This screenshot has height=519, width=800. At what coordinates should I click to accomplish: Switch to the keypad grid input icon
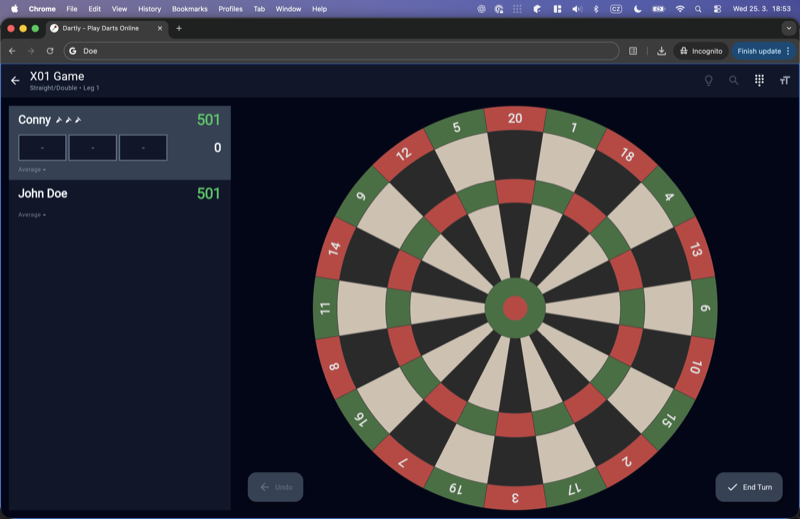point(759,80)
